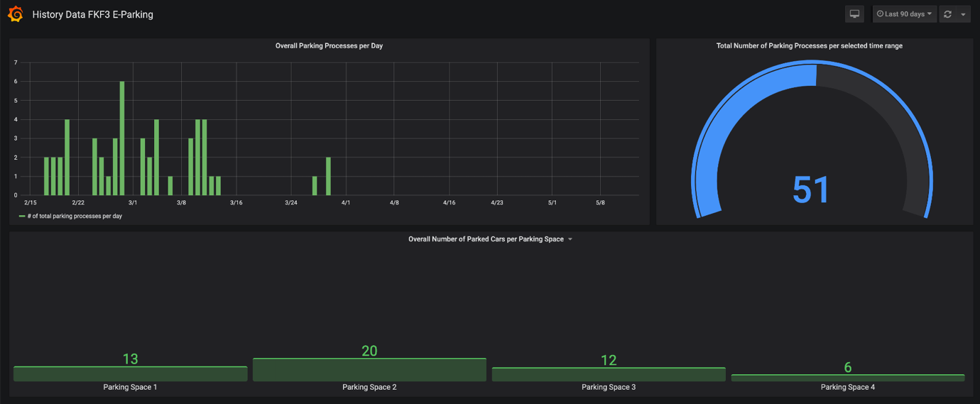Click the tallest bar with value 6
This screenshot has height=404, width=980.
(x=122, y=138)
